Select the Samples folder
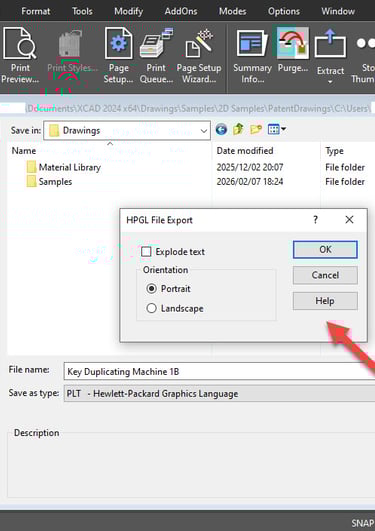Screen dimensions: 375x531 tap(55, 182)
